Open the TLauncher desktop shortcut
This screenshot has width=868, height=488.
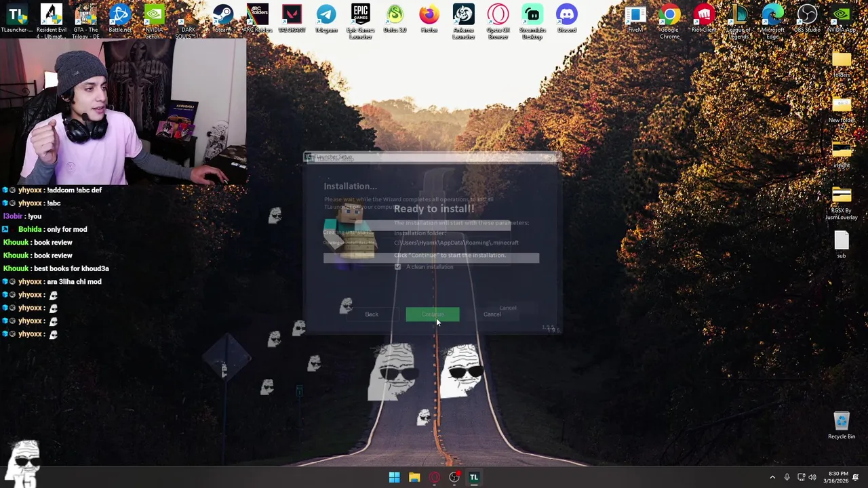17,18
